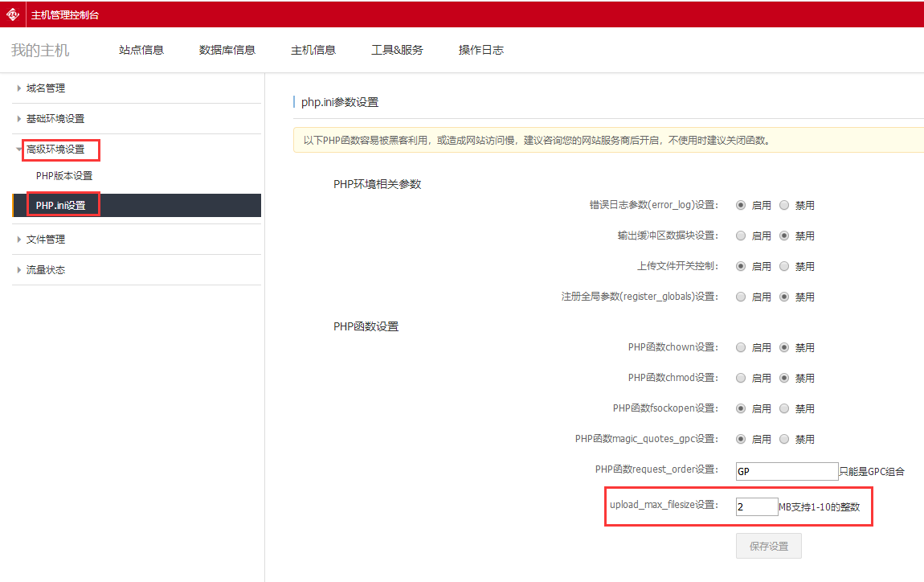Open the 工具&服务 tab
This screenshot has height=582, width=924.
coord(397,49)
